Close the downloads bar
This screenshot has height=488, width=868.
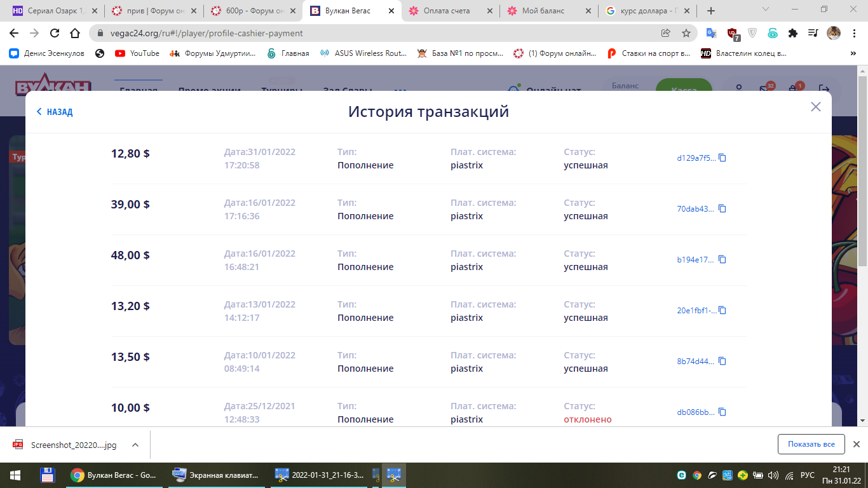(x=856, y=444)
